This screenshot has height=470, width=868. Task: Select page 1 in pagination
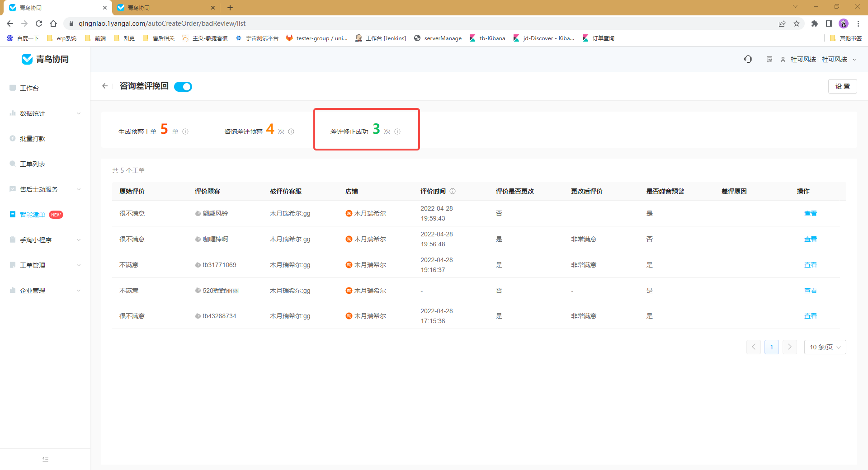[x=772, y=347]
